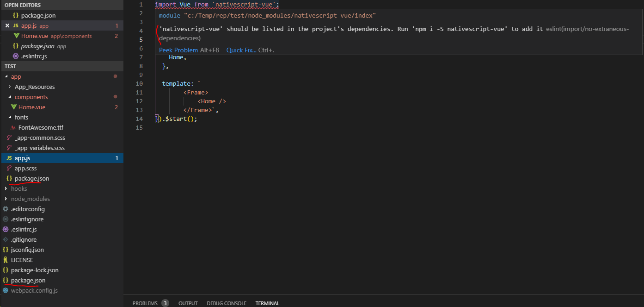
Task: Click the Sass icon of _app-variables.scss
Action: 9,148
